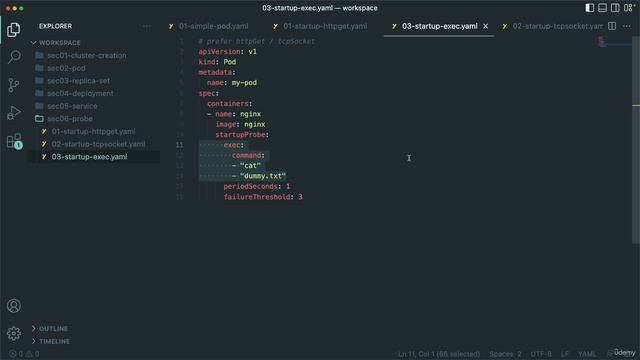This screenshot has height=360, width=640.
Task: Click the minimap code overview
Action: pyautogui.click(x=614, y=42)
